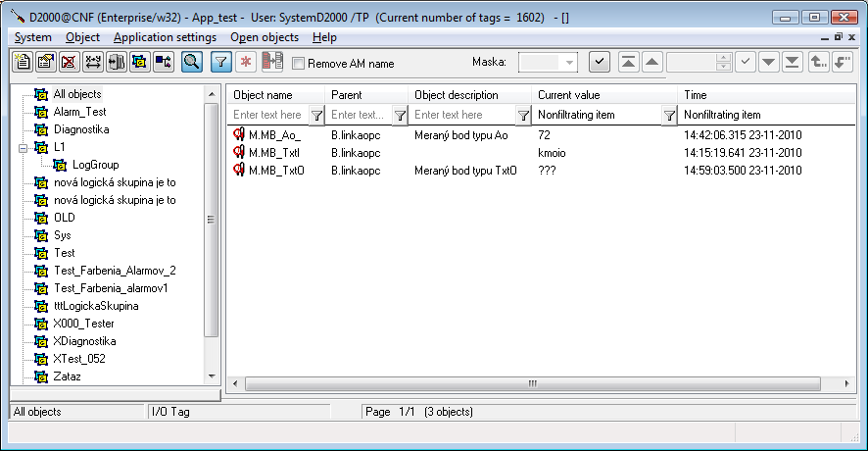Open the Current value filter dropdown

(x=669, y=115)
